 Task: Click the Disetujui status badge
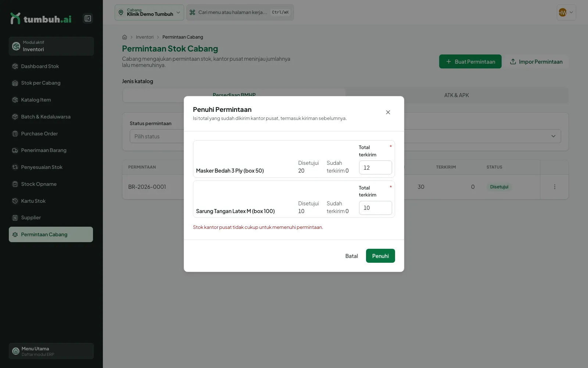[x=499, y=187]
